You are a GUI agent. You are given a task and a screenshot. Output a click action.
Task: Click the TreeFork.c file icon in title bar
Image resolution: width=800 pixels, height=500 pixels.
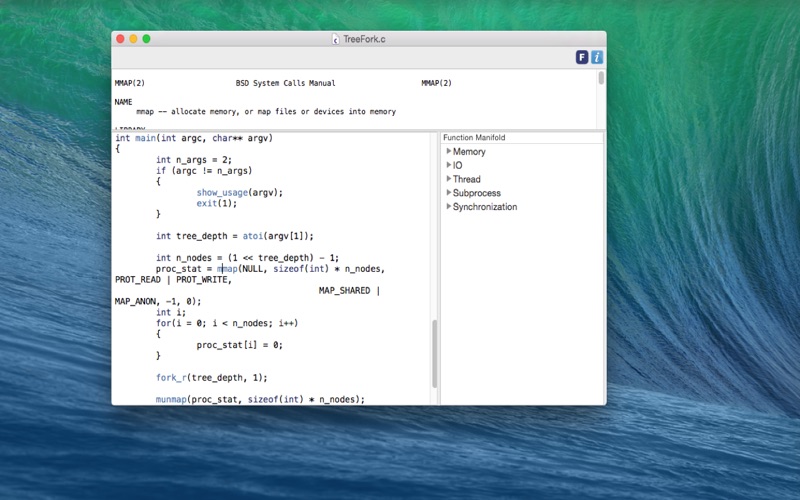pos(335,39)
